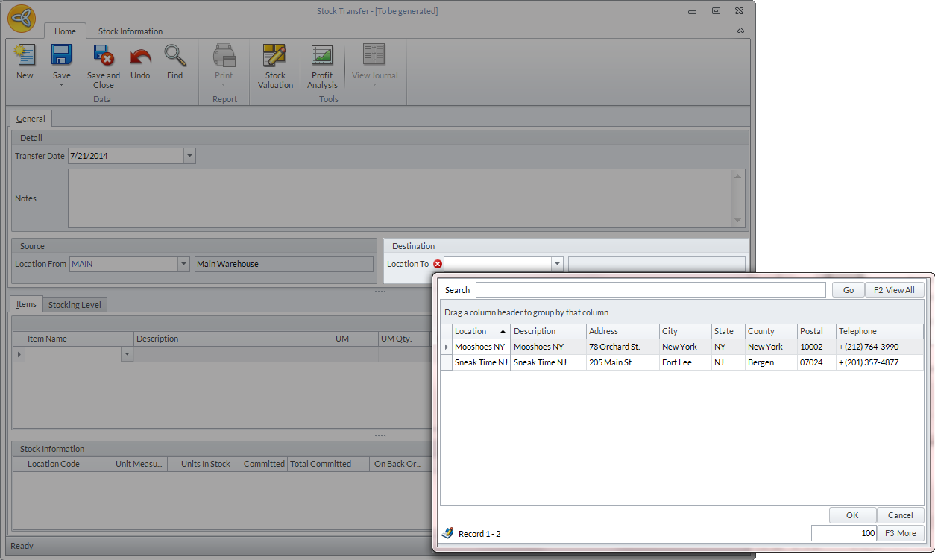
Task: Switch to the Stocking Level tab
Action: click(x=75, y=305)
